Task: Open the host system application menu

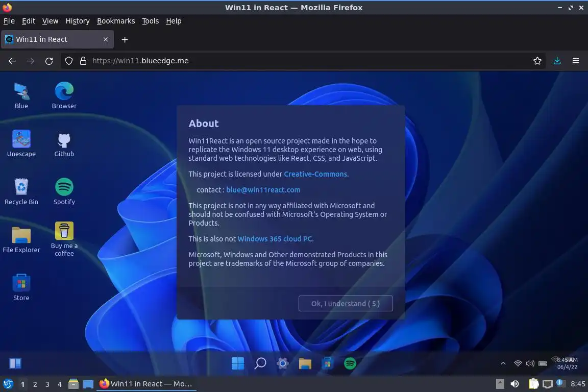Action: [8, 384]
